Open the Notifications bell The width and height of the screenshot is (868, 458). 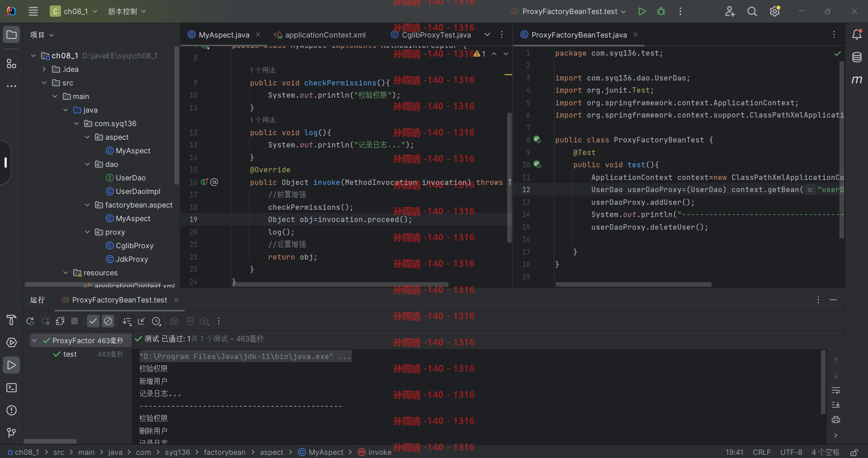(x=857, y=34)
